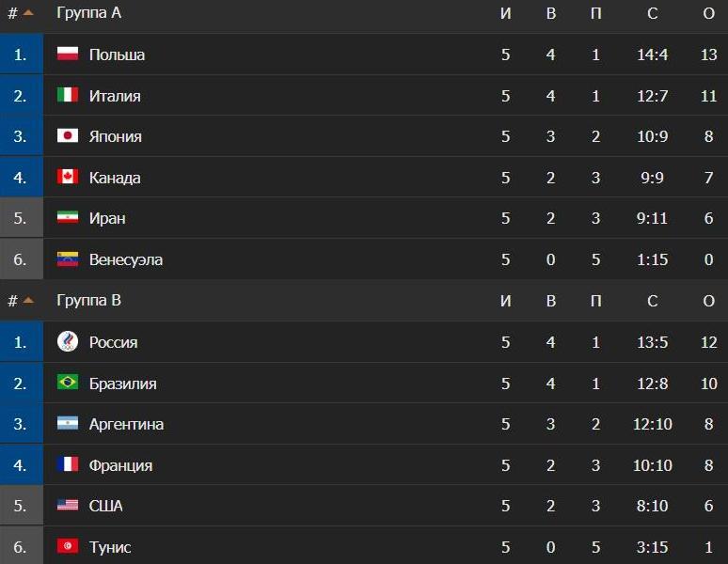This screenshot has width=728, height=564.
Task: Select the Группа A header label
Action: [x=89, y=13]
